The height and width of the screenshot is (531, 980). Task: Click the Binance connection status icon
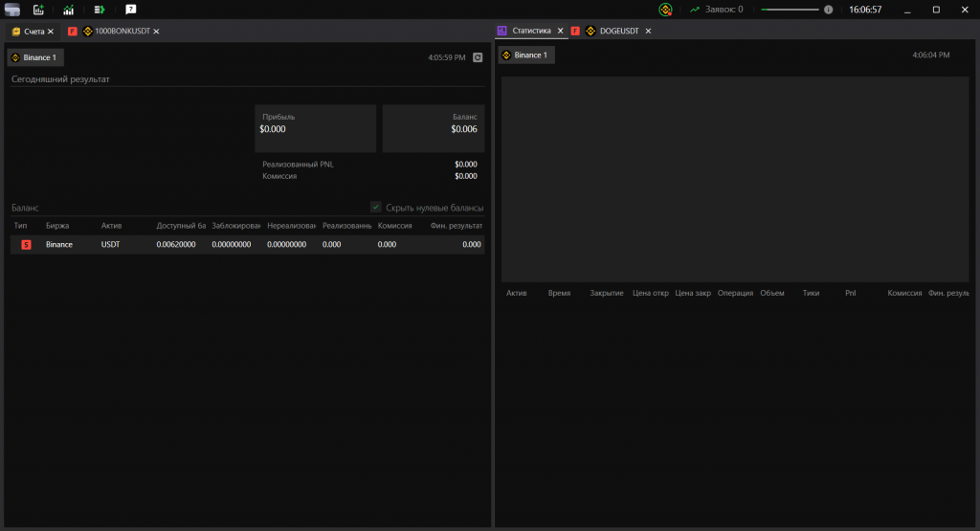tap(665, 10)
